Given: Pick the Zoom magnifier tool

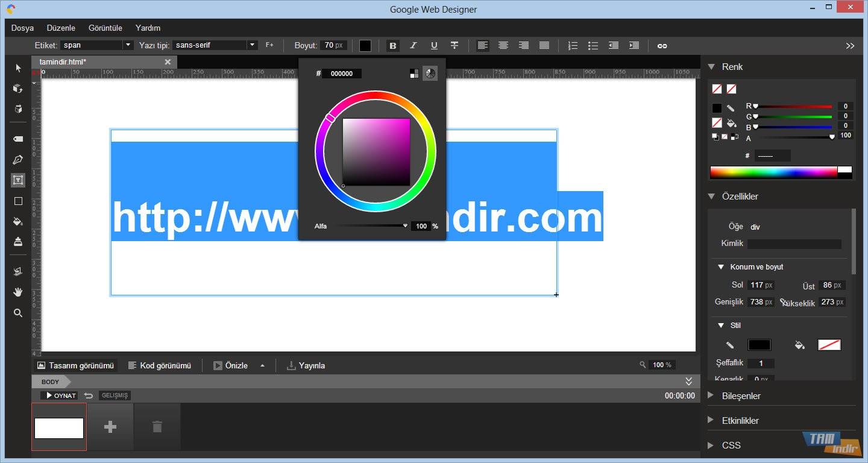Looking at the screenshot, I should tap(18, 313).
